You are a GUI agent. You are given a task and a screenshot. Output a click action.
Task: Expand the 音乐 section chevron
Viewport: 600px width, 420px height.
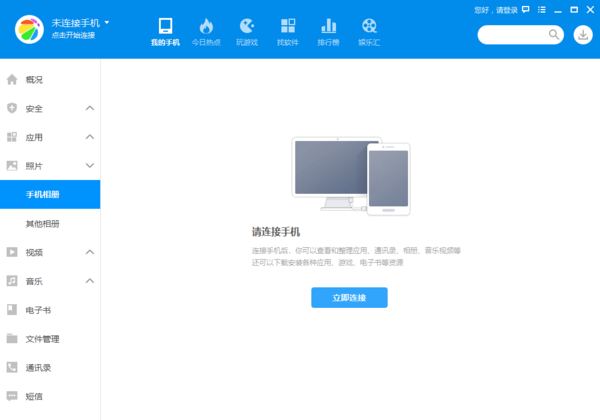tap(89, 281)
